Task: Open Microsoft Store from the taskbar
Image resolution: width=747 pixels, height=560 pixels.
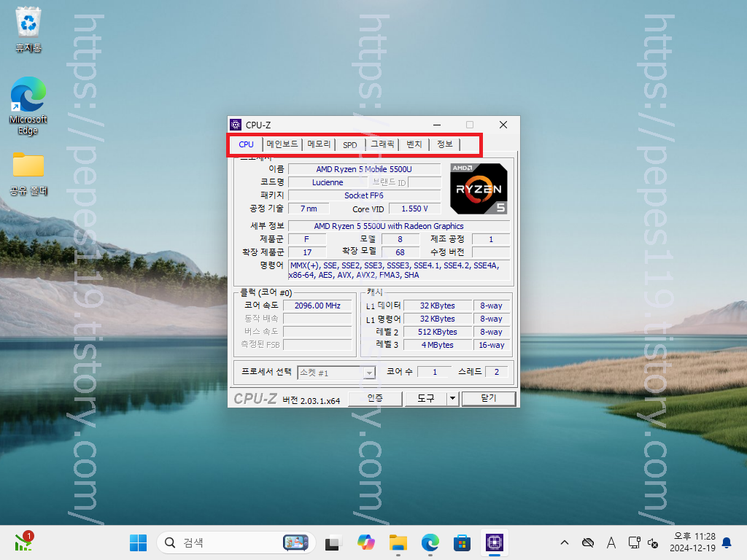Action: [x=462, y=542]
